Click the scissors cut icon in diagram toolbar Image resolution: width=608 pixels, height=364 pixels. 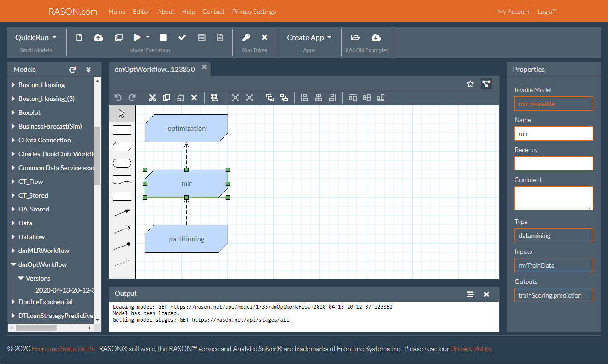(x=153, y=98)
